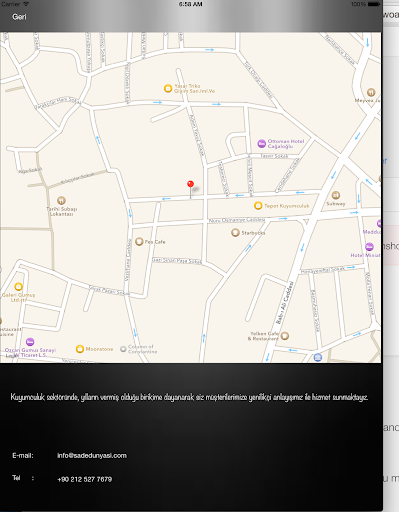Open the Starbucks map marker

coord(235,232)
